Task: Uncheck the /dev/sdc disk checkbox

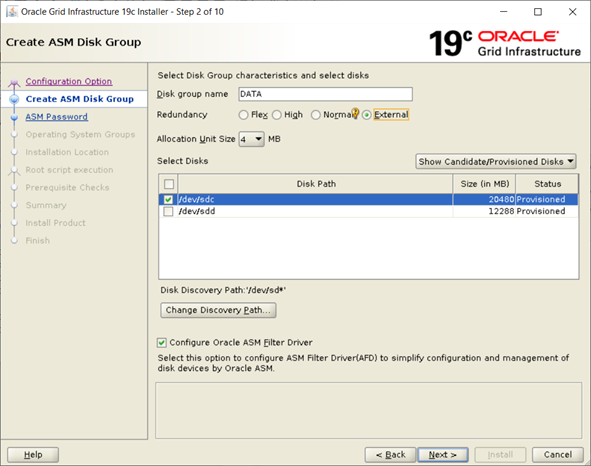Action: (168, 199)
